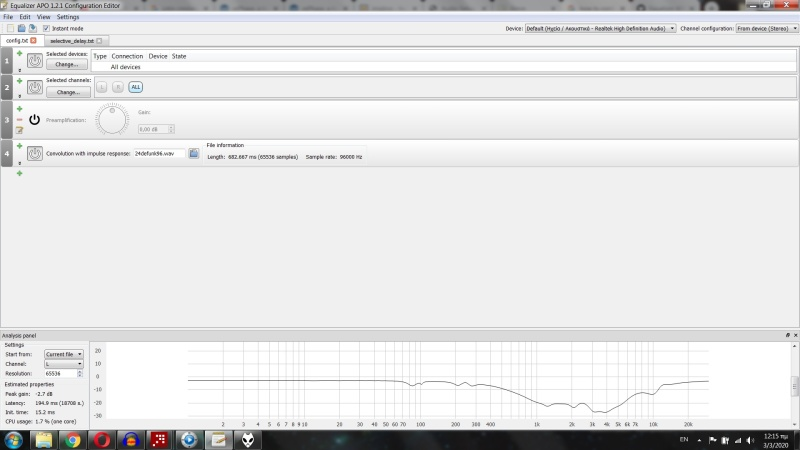Toggle the power icon for Preamplification filter
This screenshot has width=800, height=450.
(x=34, y=119)
